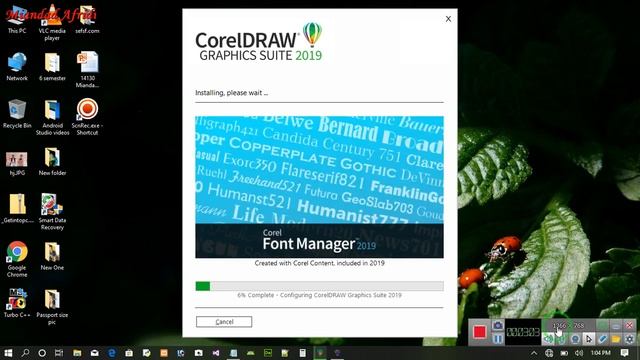Open Windows taskbar search
The image size is (640, 360).
click(25, 353)
